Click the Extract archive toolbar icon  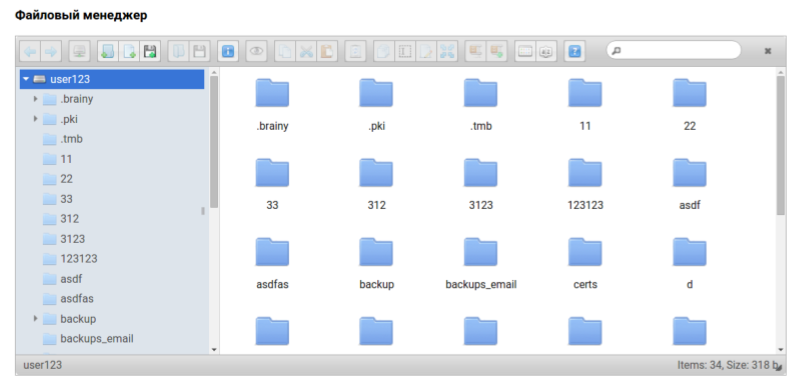click(x=475, y=51)
